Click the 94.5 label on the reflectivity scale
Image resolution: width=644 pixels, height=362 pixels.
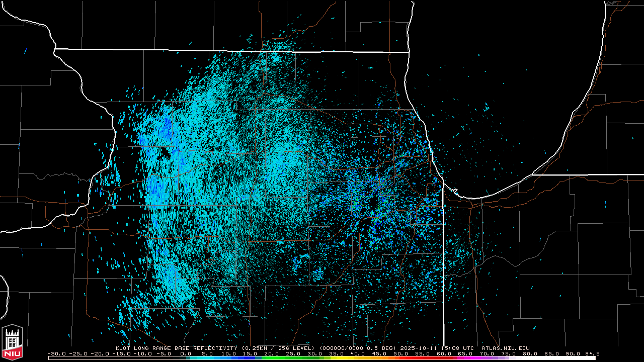point(592,353)
